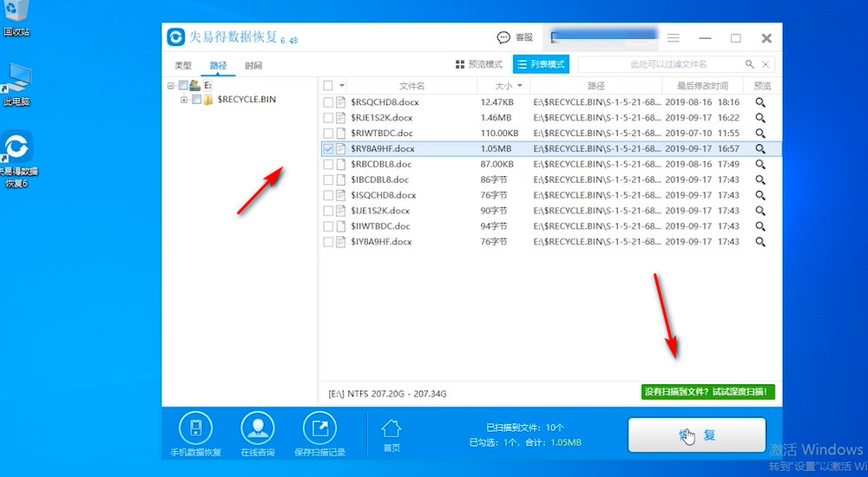Preview $RY8A9HF.docx with its magnifier icon
The height and width of the screenshot is (477, 868).
tap(760, 149)
